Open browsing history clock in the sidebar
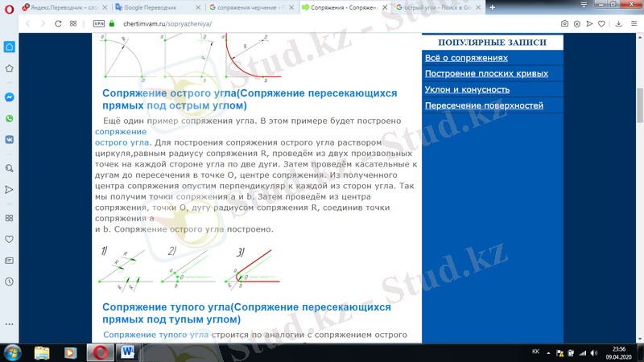 coord(10,282)
